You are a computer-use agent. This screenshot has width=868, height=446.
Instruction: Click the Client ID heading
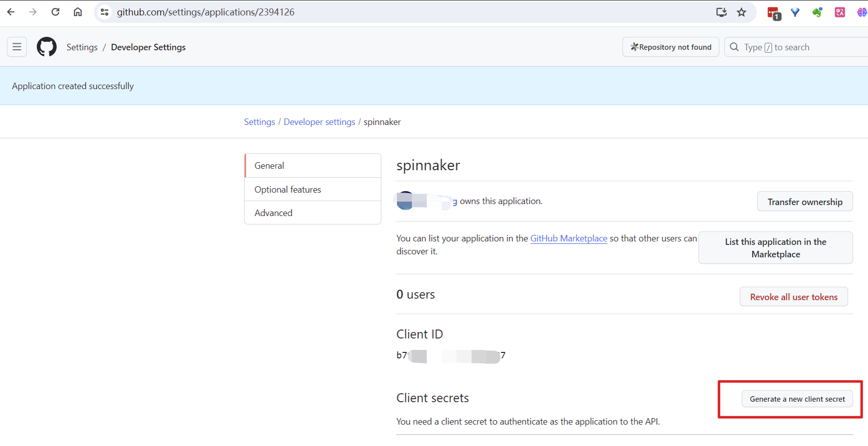pos(419,334)
